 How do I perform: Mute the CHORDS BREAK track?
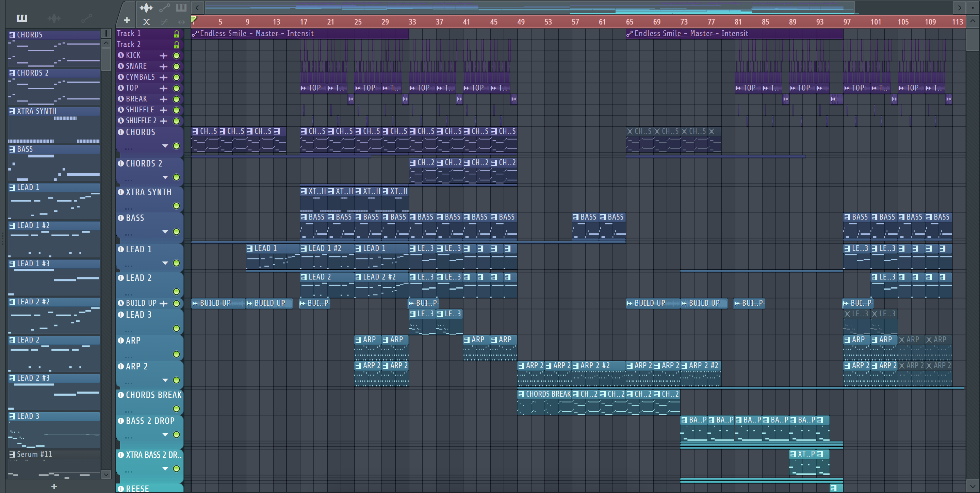click(x=177, y=409)
